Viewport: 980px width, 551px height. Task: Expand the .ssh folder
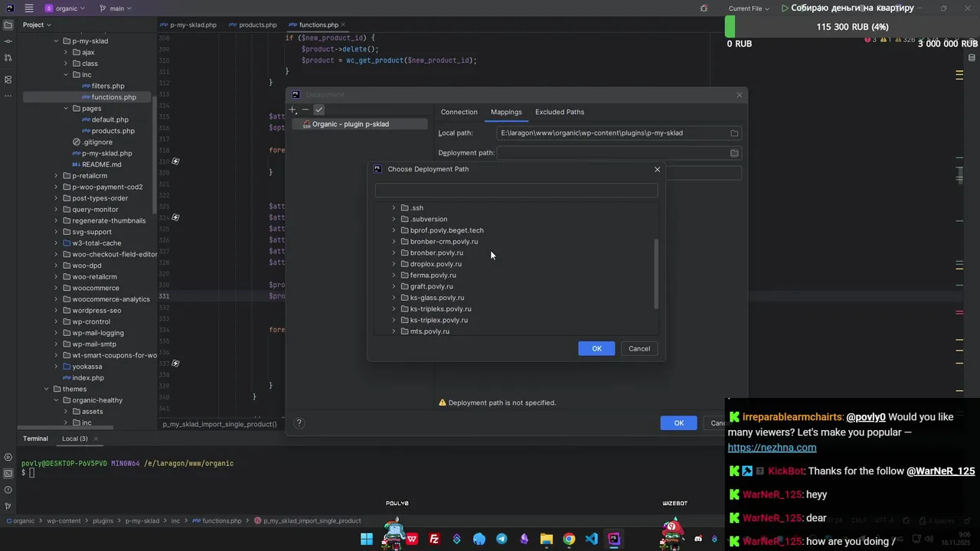[394, 208]
